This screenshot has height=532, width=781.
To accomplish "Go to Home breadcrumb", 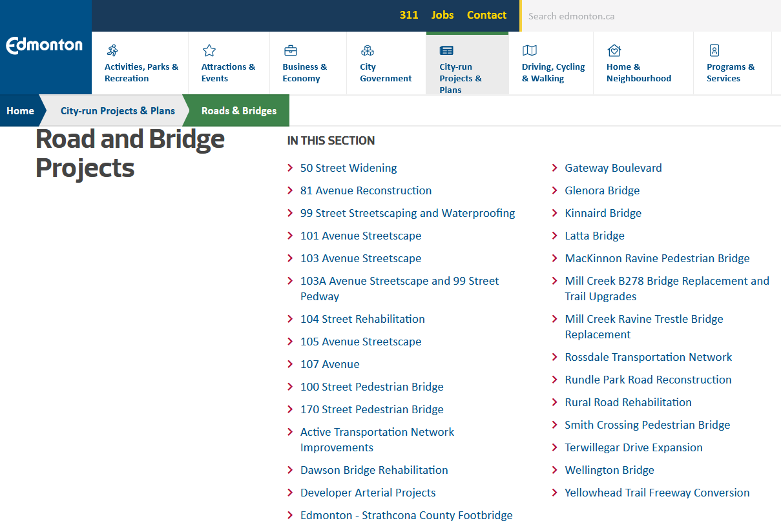I will pos(20,110).
